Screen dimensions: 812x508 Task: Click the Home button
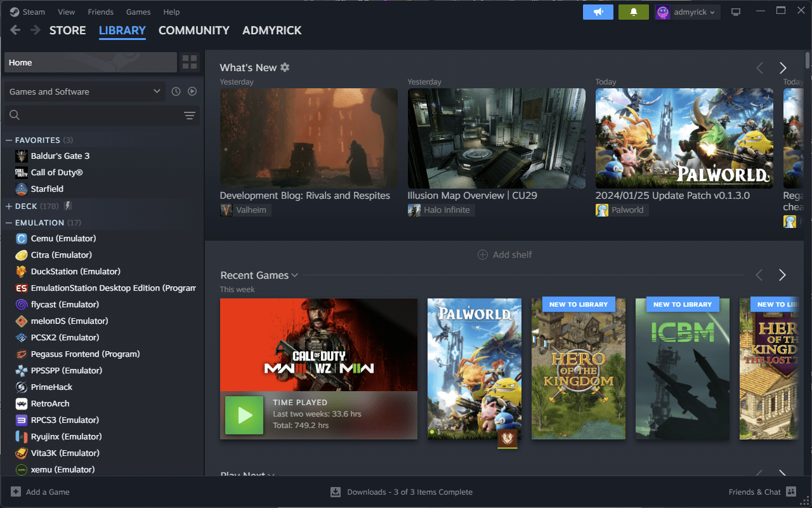[91, 62]
